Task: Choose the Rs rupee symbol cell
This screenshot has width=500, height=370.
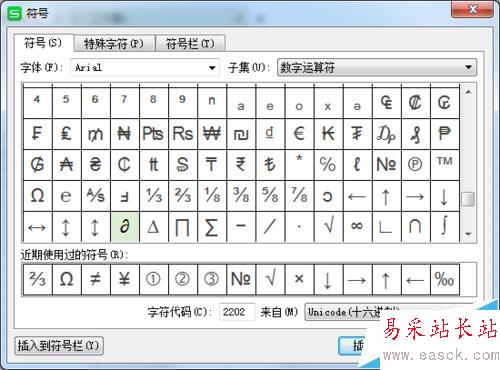Action: click(183, 134)
